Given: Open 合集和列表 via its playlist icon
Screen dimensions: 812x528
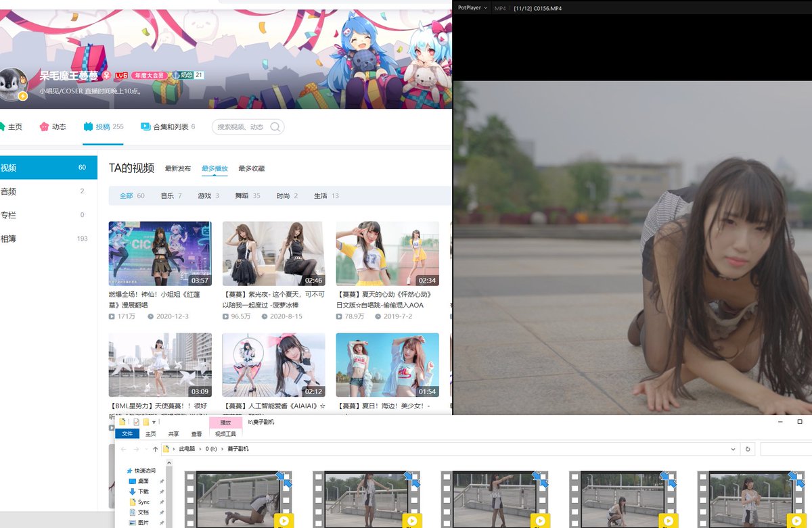Looking at the screenshot, I should point(145,126).
